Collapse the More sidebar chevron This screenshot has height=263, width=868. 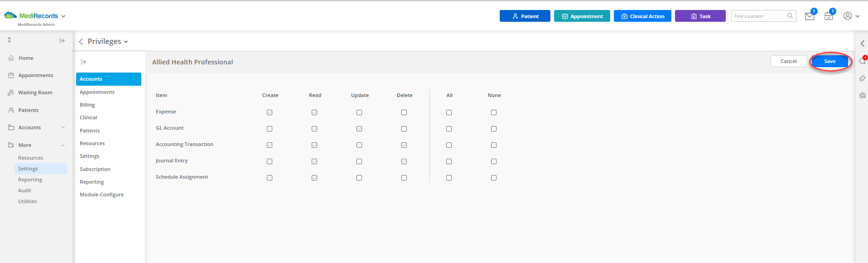(63, 145)
